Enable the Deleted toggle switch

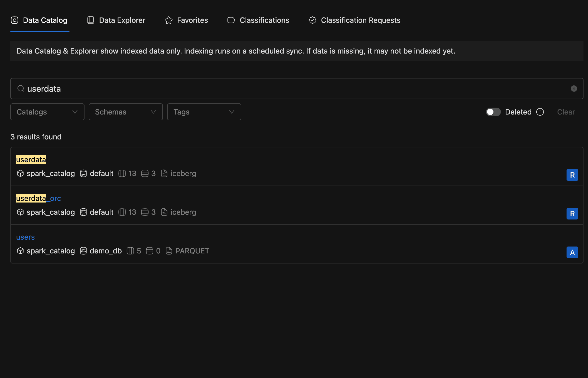tap(493, 112)
